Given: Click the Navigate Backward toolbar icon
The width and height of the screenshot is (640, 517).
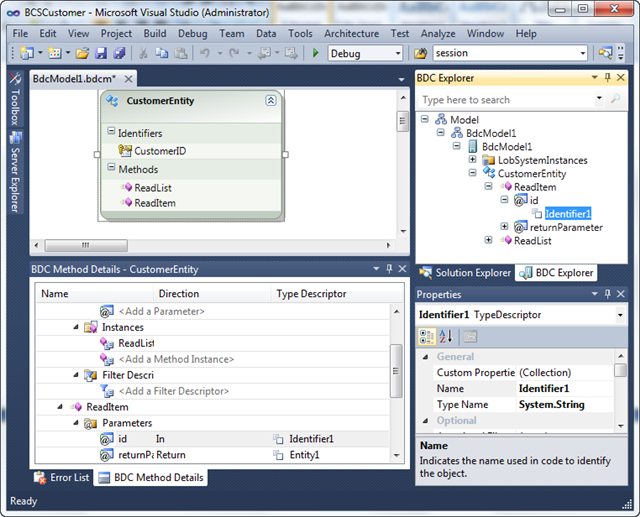Looking at the screenshot, I should tap(264, 53).
